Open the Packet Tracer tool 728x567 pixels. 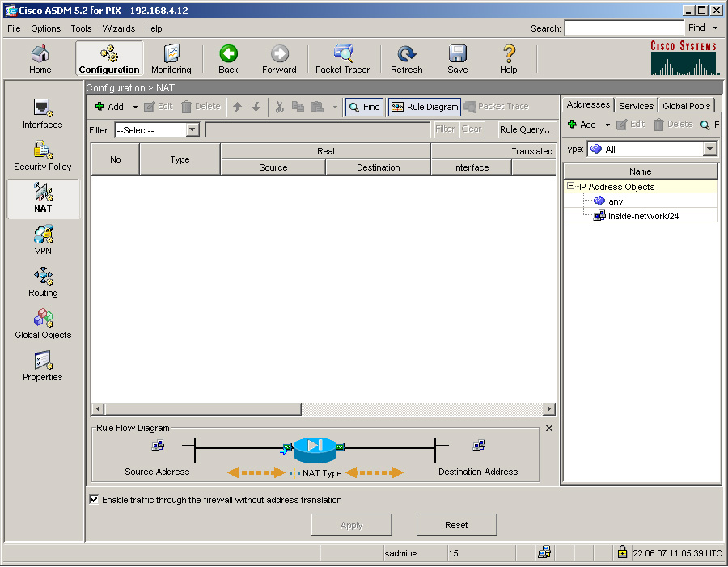pyautogui.click(x=342, y=59)
